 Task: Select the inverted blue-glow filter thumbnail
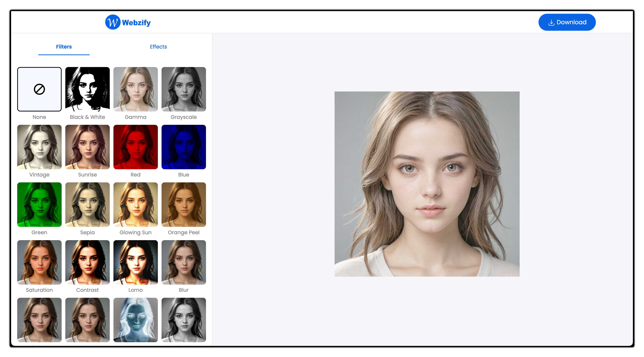click(x=135, y=320)
